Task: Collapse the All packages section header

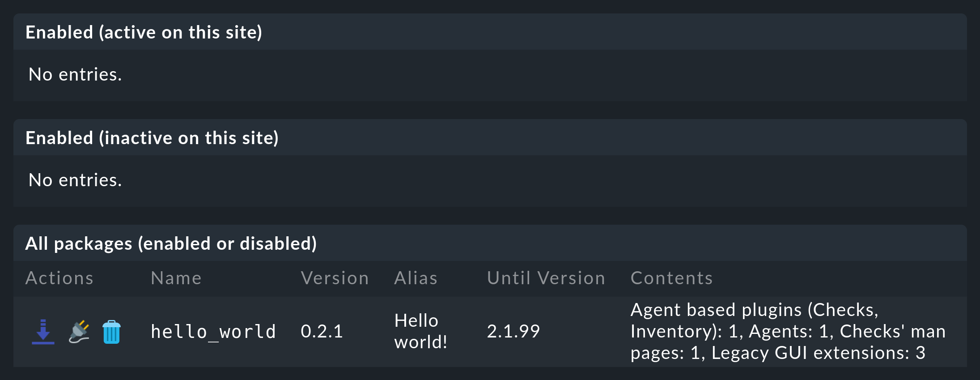Action: click(172, 243)
